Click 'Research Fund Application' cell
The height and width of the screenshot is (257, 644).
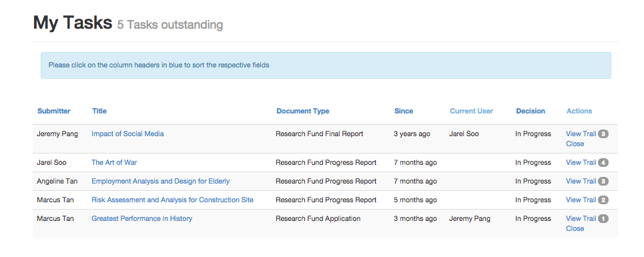coord(318,218)
